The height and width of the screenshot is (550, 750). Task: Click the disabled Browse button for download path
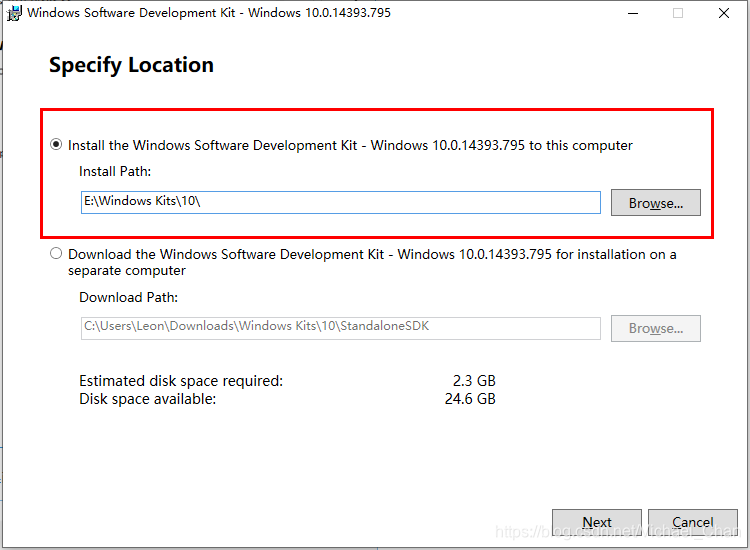[655, 328]
